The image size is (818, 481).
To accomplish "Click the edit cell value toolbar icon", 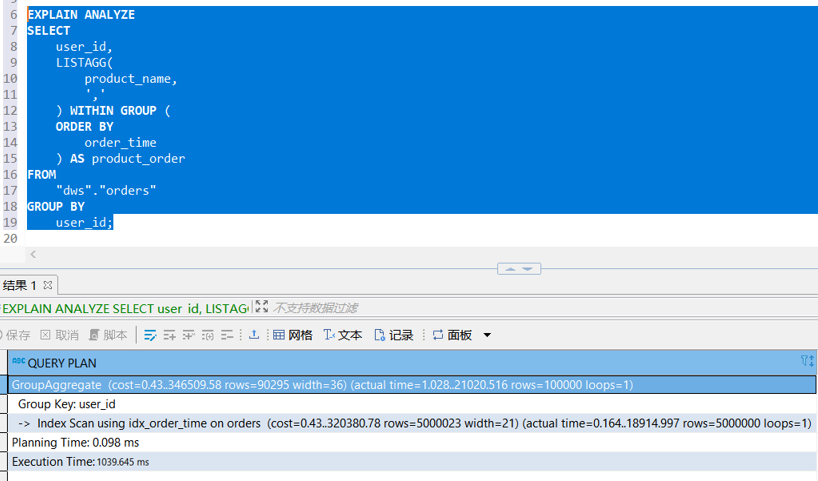I will [x=150, y=335].
